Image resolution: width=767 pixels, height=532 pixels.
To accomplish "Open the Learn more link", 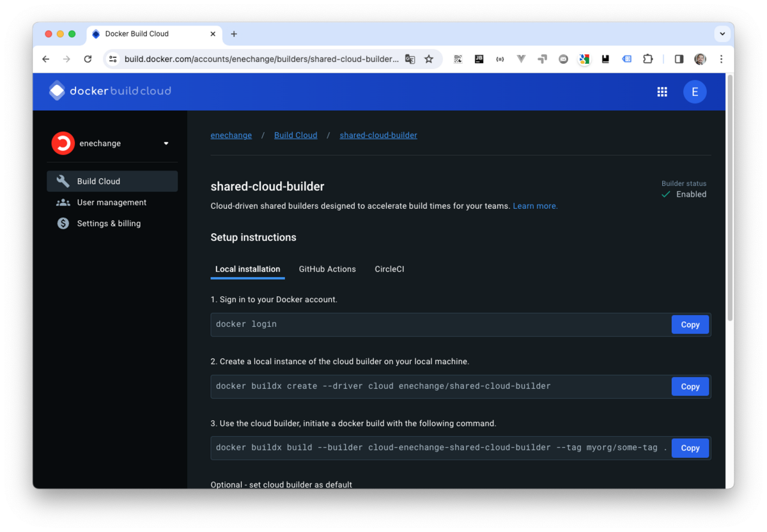I will click(535, 206).
